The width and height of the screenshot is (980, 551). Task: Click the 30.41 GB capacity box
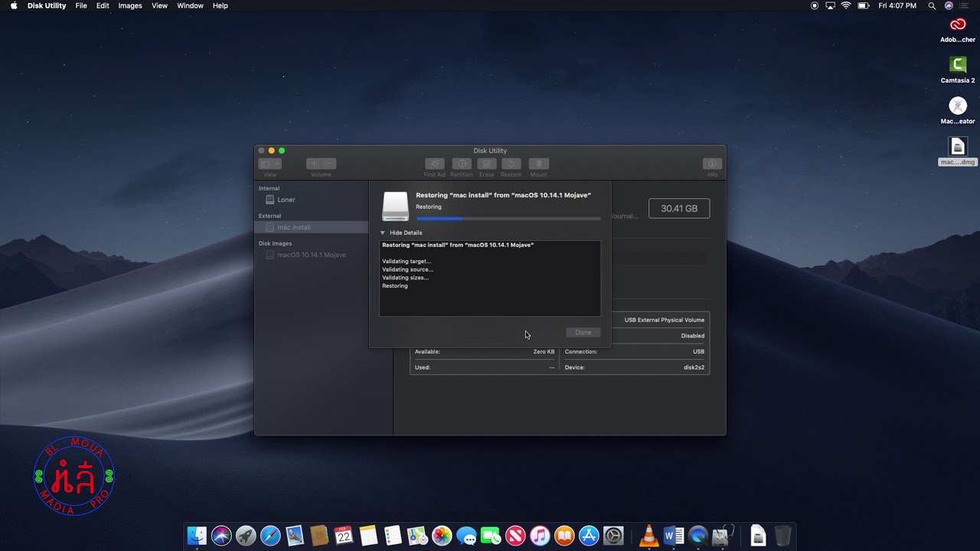point(679,208)
